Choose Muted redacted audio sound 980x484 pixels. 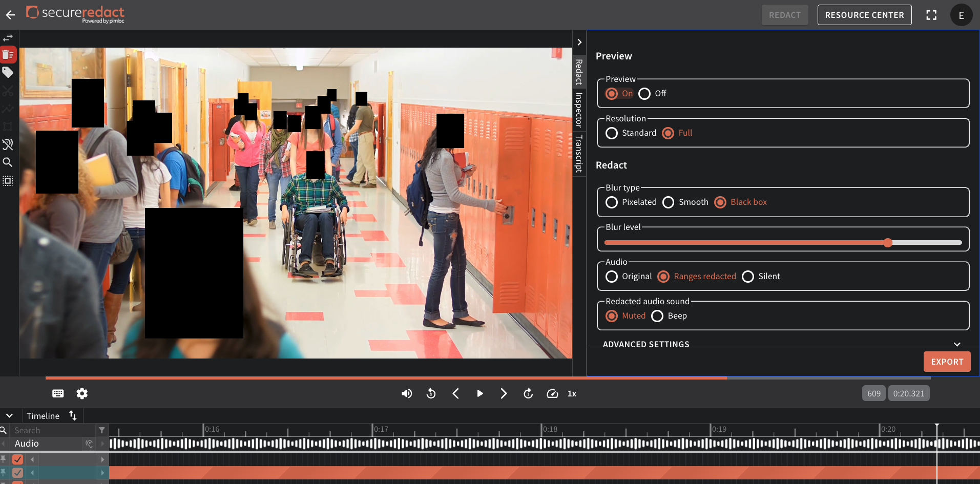[612, 316]
